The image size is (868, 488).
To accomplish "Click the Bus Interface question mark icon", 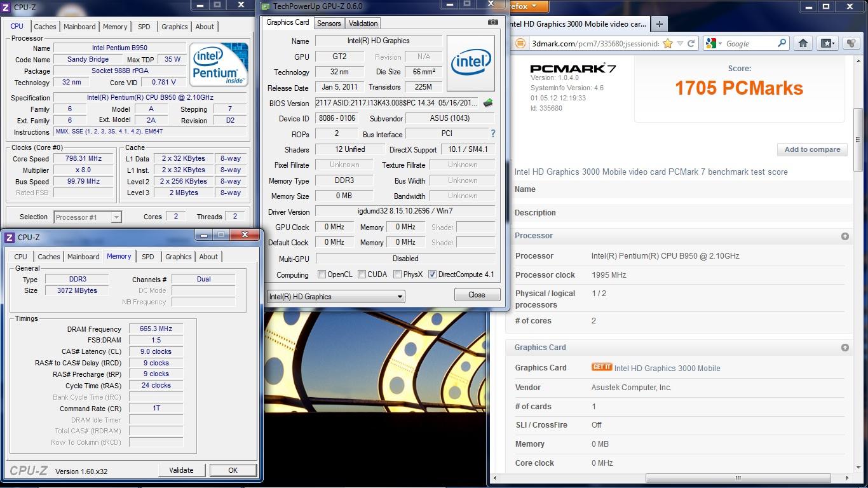I will tap(492, 134).
